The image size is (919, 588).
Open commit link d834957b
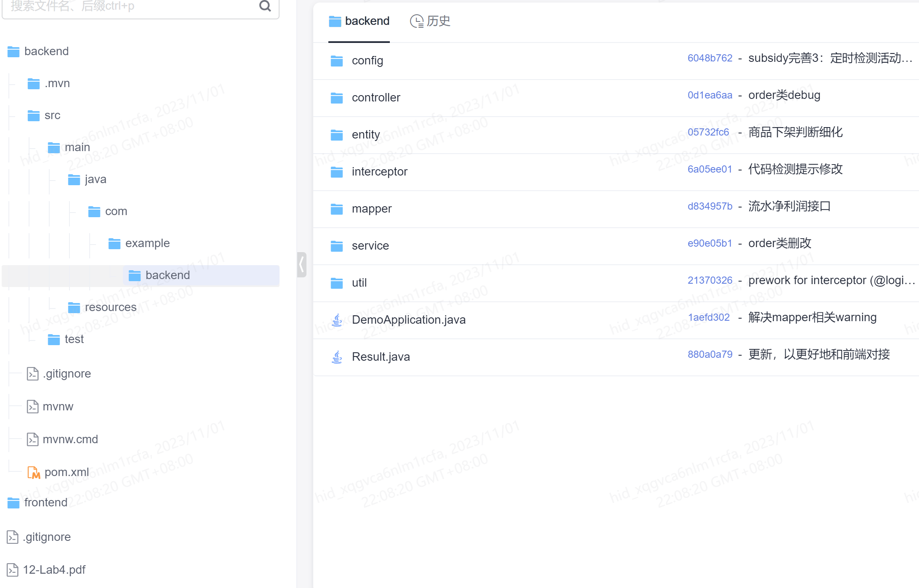[710, 206]
